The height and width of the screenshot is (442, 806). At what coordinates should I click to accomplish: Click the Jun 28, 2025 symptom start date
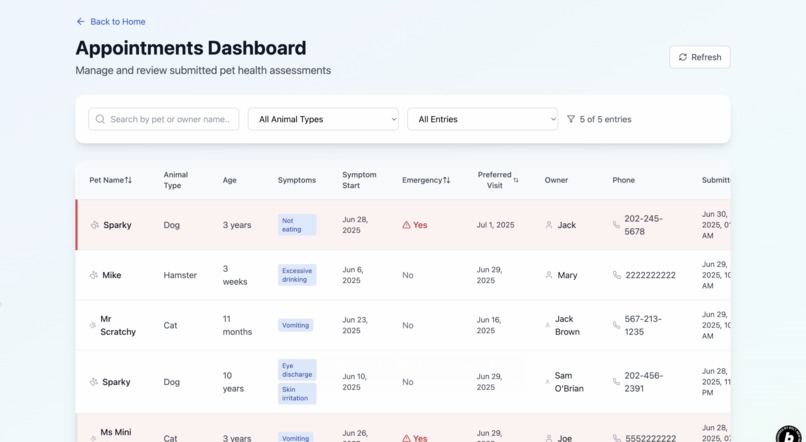click(x=355, y=225)
